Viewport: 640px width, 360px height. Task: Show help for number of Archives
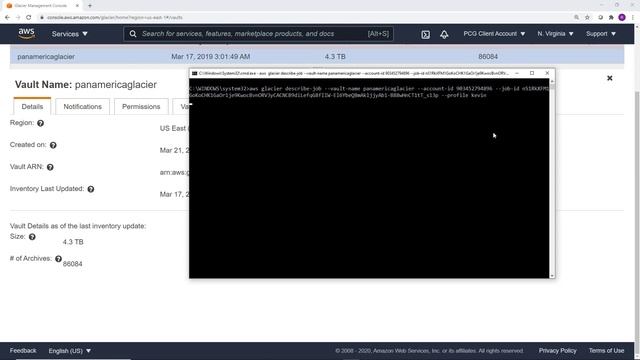coord(58,259)
